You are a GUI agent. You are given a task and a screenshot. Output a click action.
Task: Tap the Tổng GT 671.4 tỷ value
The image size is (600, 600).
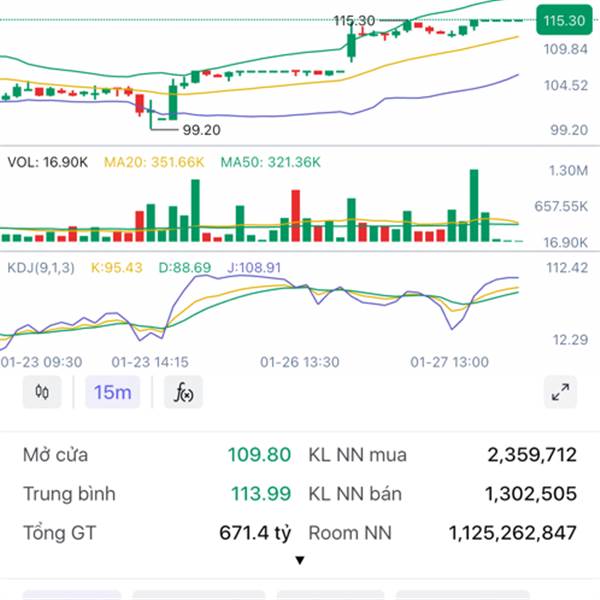point(255,533)
